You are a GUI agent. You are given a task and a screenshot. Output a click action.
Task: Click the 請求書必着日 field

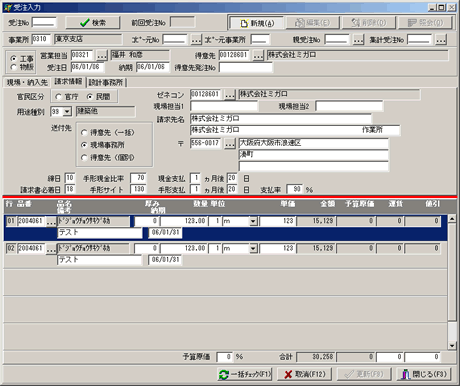(x=70, y=189)
